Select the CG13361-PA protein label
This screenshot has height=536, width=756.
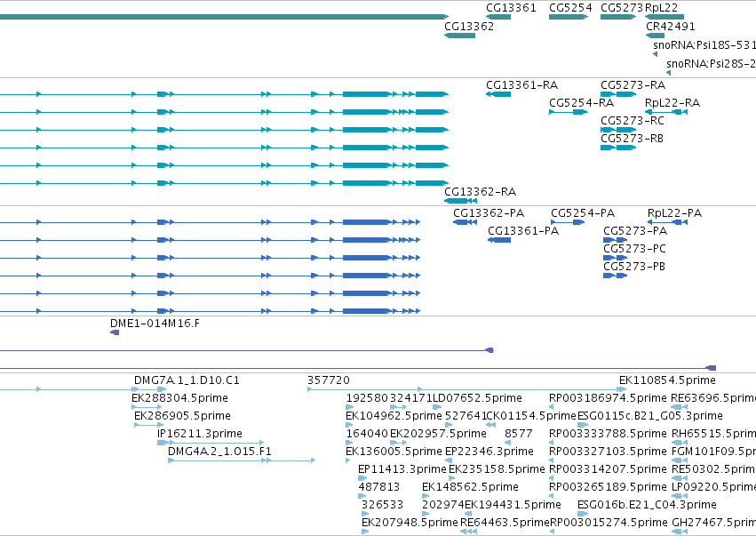point(523,231)
